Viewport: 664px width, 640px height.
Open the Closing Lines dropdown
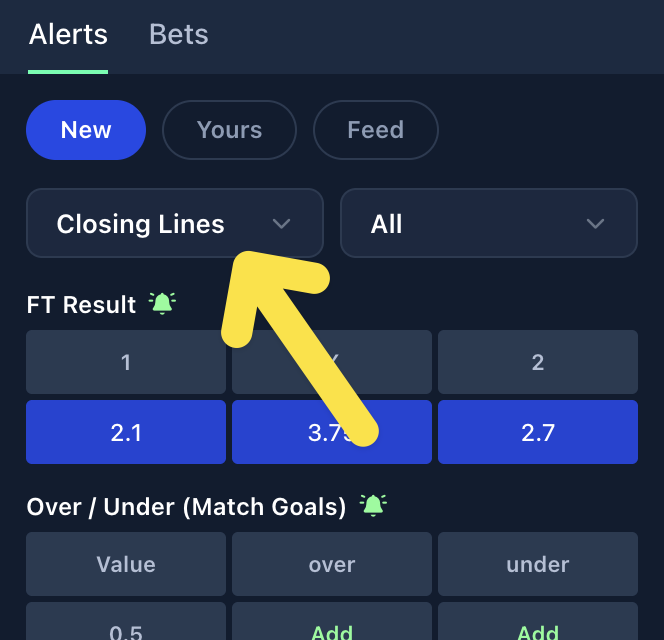[175, 224]
